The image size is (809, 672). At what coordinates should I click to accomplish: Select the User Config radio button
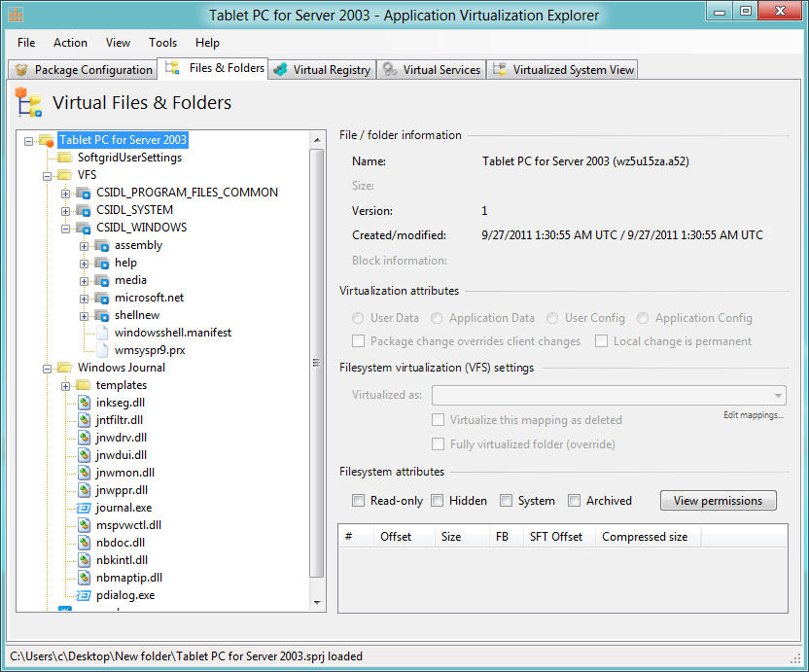click(x=552, y=318)
